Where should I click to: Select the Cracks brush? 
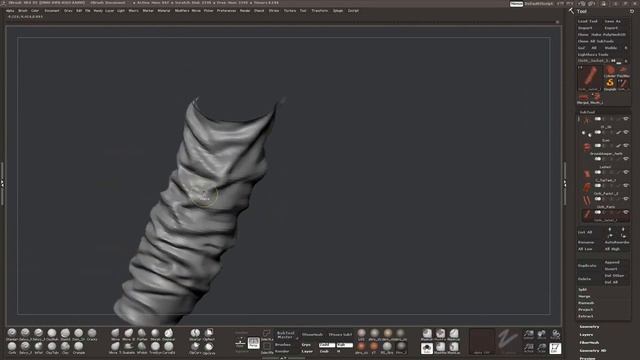pyautogui.click(x=92, y=334)
